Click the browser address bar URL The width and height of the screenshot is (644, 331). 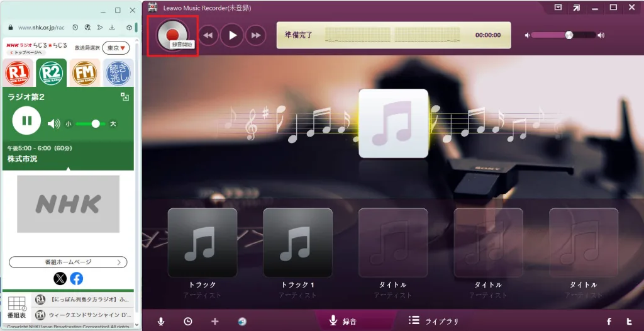tap(41, 28)
